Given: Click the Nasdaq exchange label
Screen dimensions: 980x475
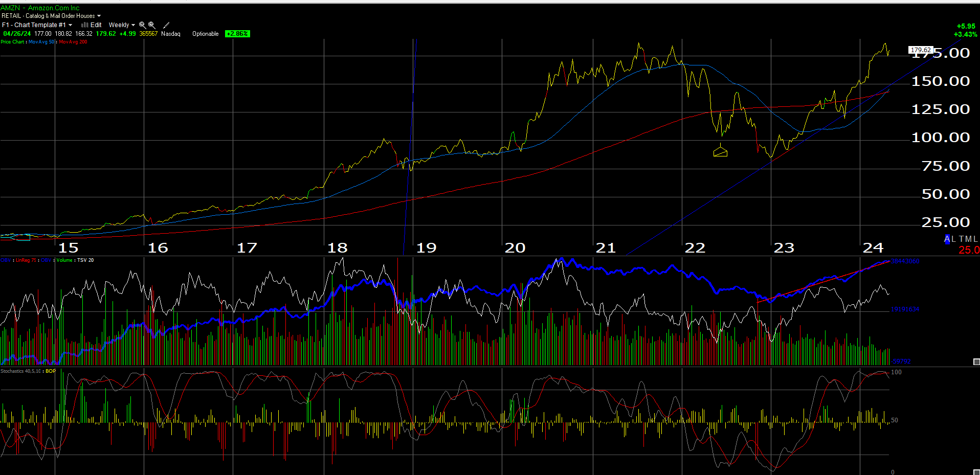Looking at the screenshot, I should [x=171, y=34].
